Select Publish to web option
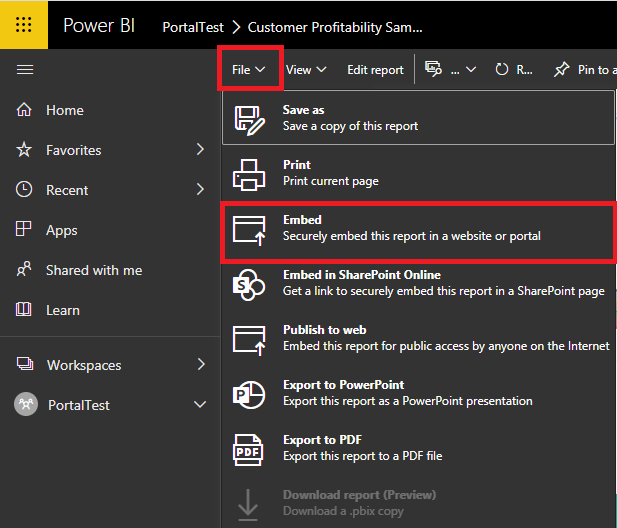 418,338
